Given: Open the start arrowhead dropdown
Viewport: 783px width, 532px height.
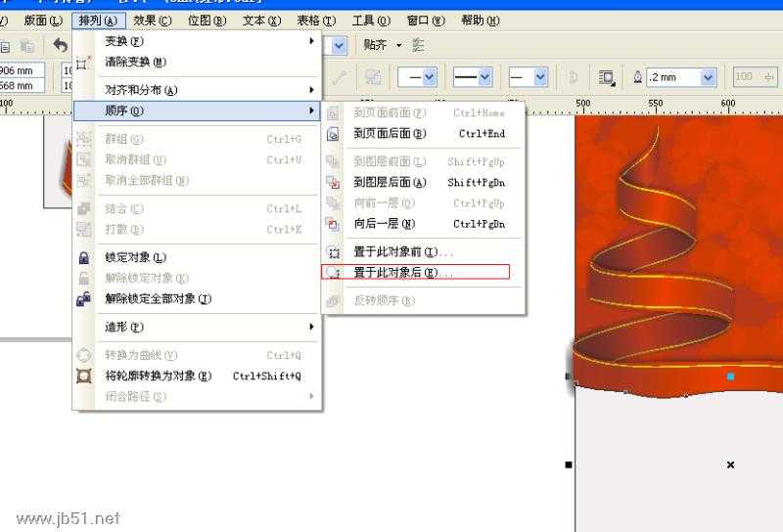Looking at the screenshot, I should [430, 77].
